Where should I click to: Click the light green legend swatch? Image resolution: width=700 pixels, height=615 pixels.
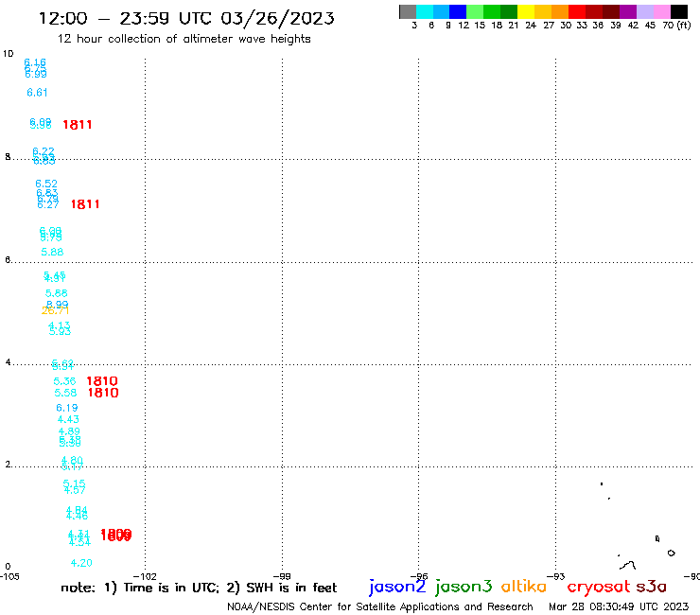click(x=475, y=11)
